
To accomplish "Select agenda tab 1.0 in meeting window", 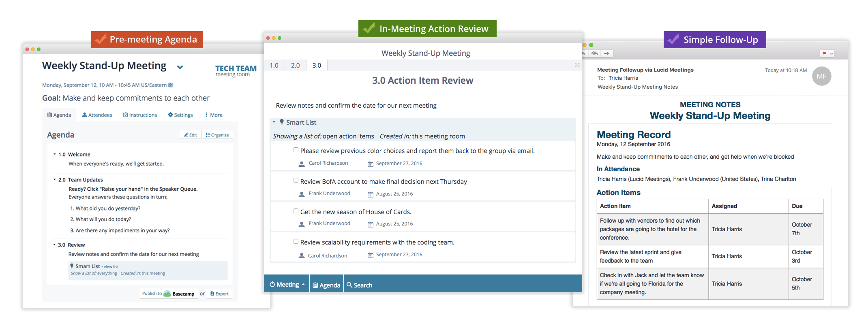I will 274,65.
